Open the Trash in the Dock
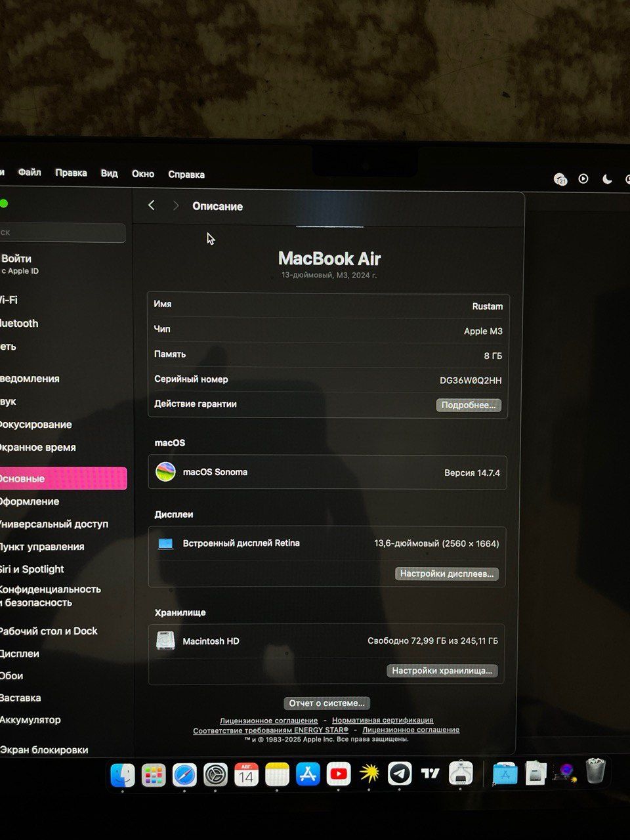The height and width of the screenshot is (840, 630). coord(595,770)
